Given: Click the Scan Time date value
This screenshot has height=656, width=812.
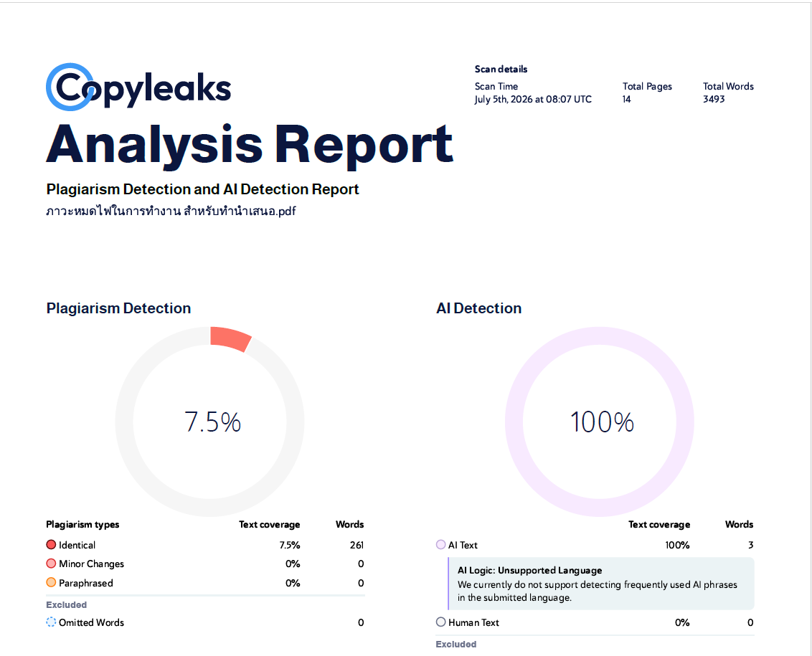Looking at the screenshot, I should (x=533, y=100).
